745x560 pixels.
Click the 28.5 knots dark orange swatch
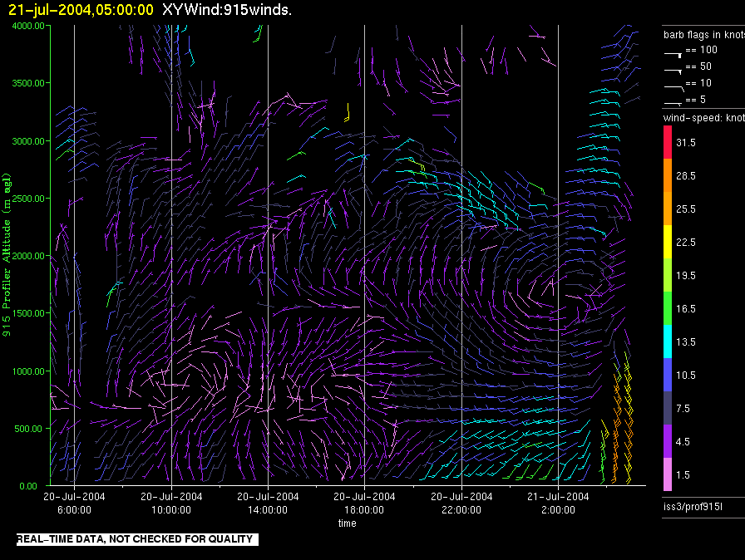coord(668,175)
